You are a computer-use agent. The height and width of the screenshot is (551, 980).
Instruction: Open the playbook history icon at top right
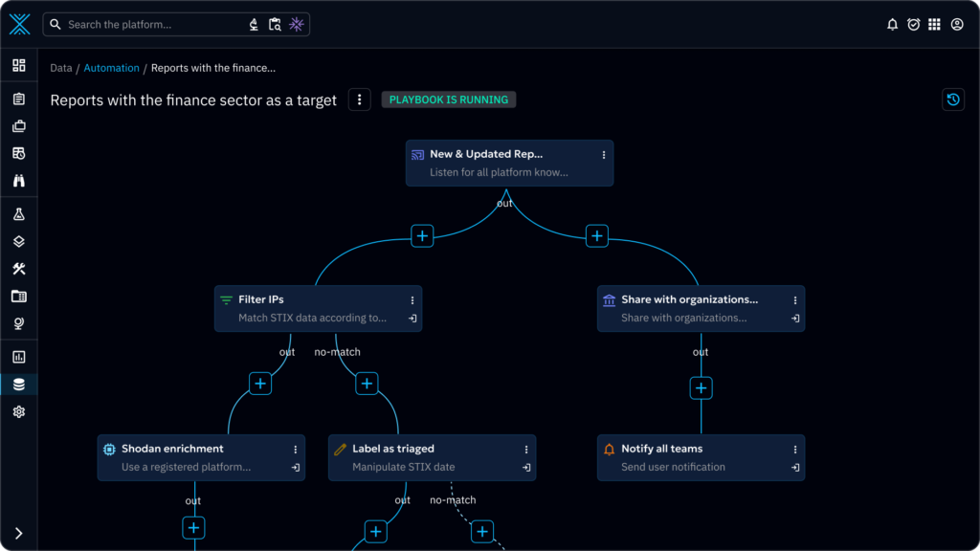click(953, 99)
